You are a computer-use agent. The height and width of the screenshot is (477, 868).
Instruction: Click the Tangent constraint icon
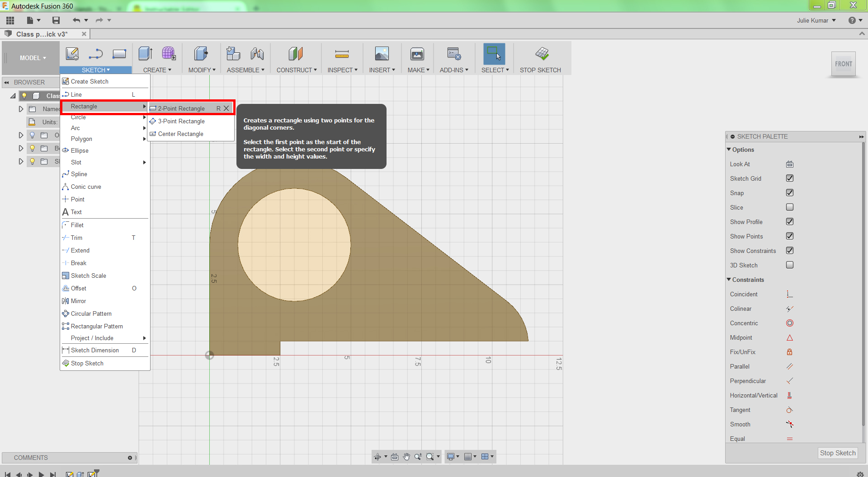coord(790,410)
